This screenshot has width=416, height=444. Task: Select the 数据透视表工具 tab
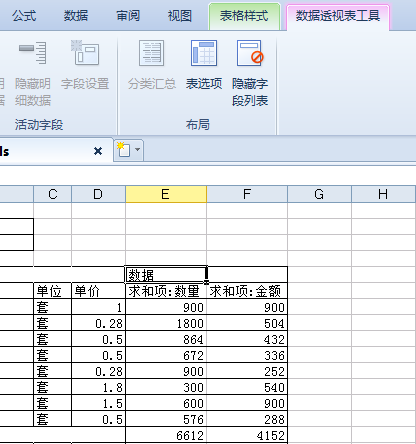click(x=338, y=16)
